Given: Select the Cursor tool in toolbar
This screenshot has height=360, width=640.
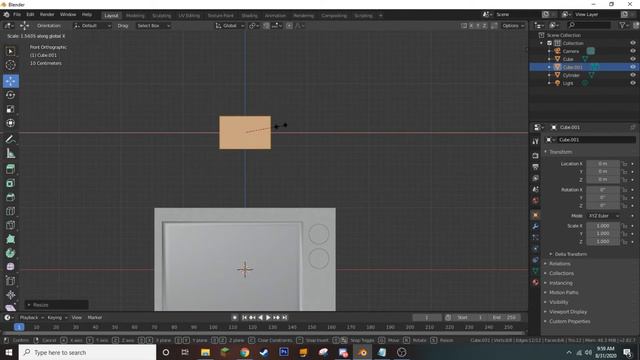Looking at the screenshot, I should coord(11,65).
